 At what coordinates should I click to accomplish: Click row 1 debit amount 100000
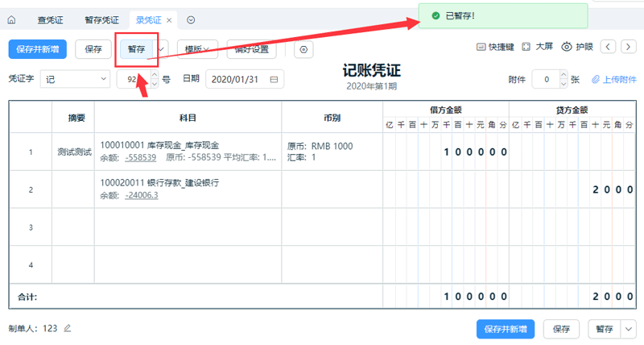click(446, 152)
